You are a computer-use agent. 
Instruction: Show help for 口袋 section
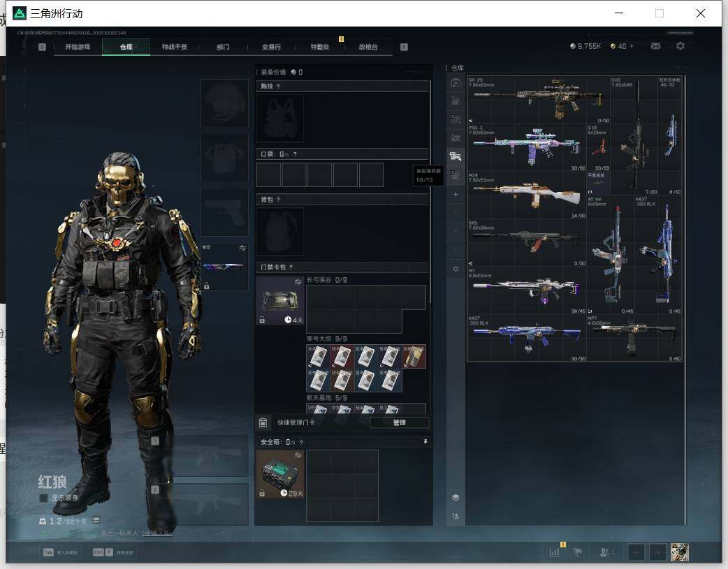(x=295, y=154)
